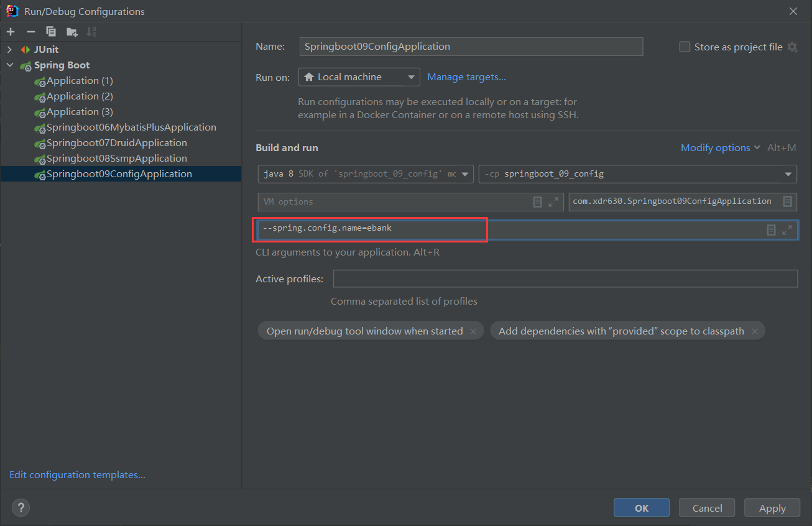Collapse the Spring Boot tree node
This screenshot has width=812, height=526.
pos(9,65)
